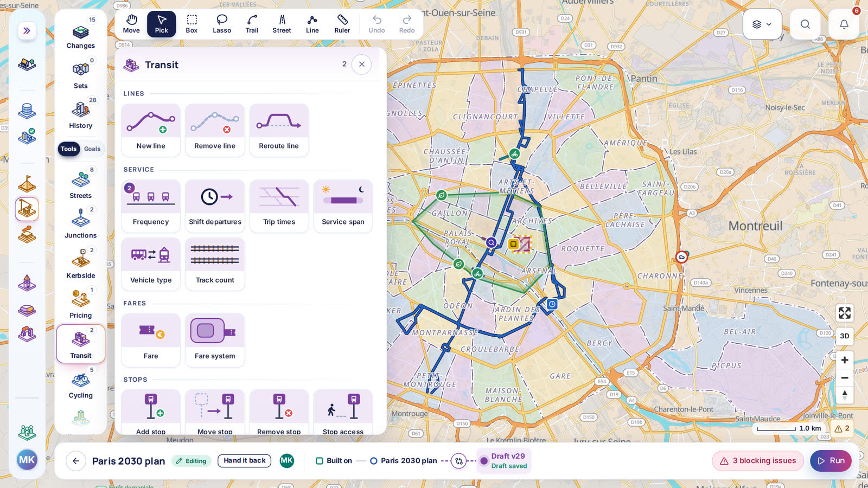This screenshot has width=868, height=488.
Task: Open the Changes panel
Action: point(81,35)
